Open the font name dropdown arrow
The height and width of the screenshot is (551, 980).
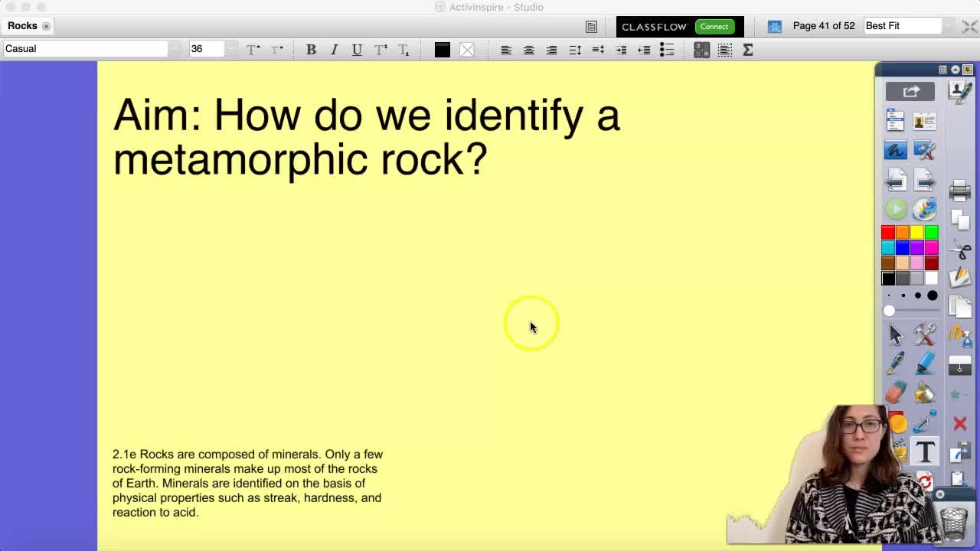(175, 49)
